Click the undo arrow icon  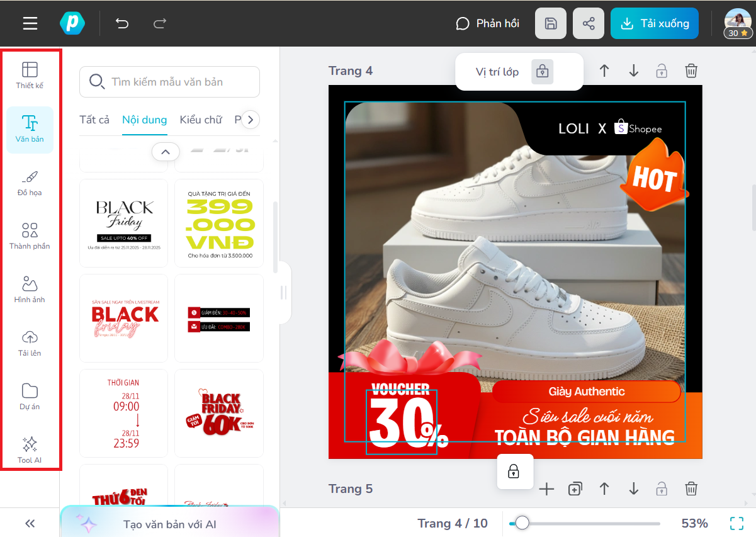click(x=122, y=24)
